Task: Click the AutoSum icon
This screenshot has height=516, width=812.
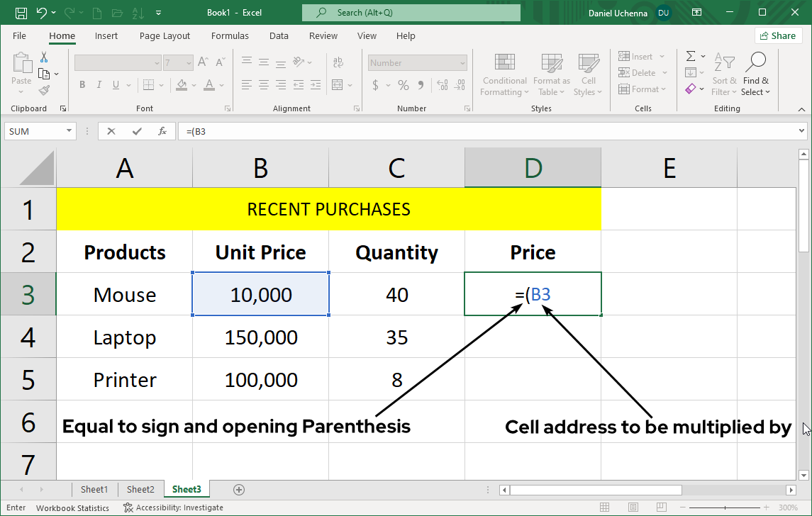Action: [x=689, y=56]
